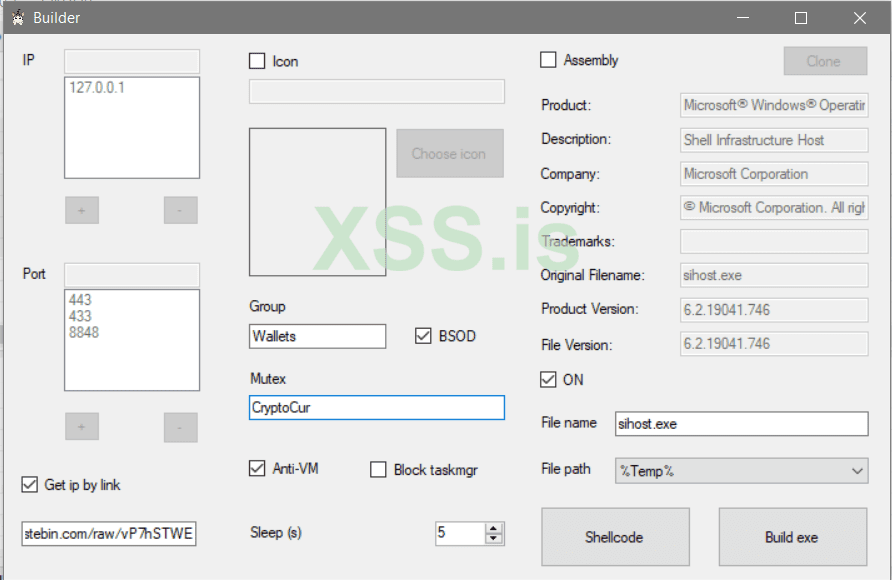
Task: Click the Mutex field containing CryptoCur
Action: pos(377,408)
